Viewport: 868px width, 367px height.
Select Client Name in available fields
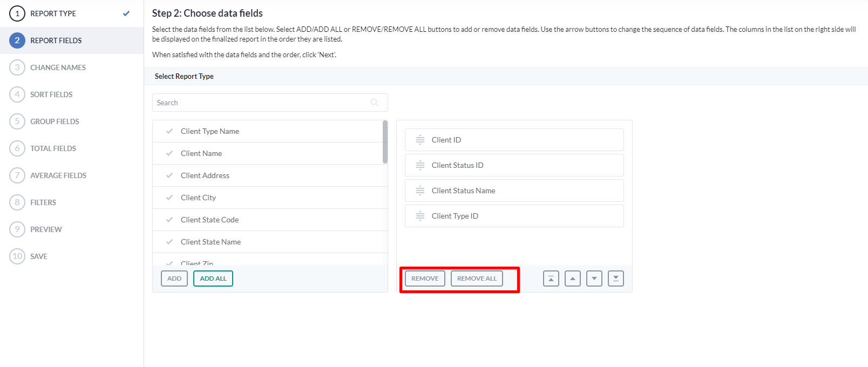[268, 153]
